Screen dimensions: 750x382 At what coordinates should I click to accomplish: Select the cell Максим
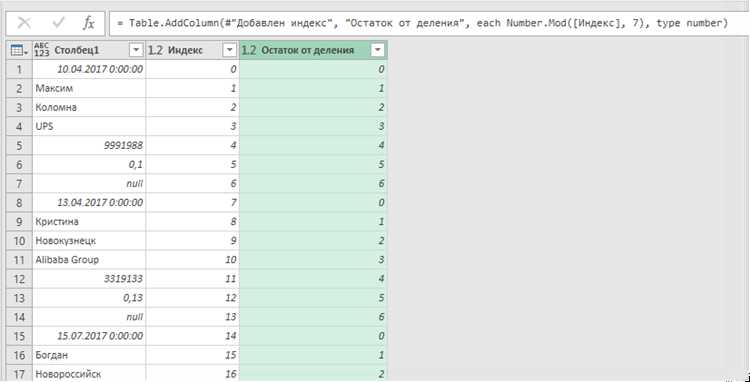(89, 88)
